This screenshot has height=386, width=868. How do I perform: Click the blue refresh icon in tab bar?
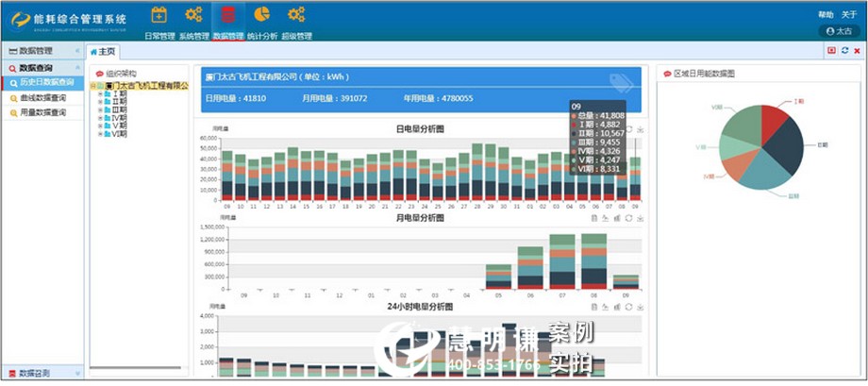click(x=844, y=51)
